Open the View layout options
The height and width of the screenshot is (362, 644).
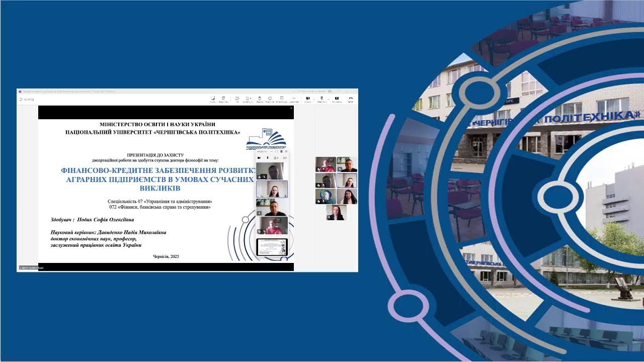[282, 100]
